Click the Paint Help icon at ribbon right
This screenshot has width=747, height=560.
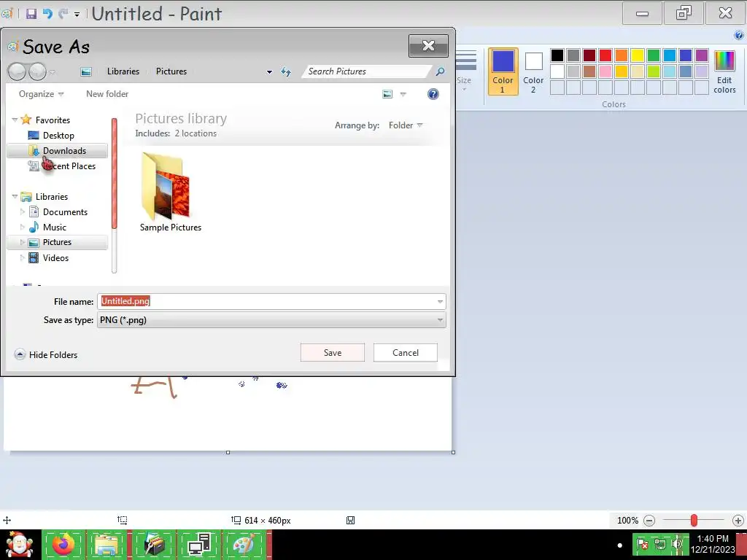tap(739, 35)
